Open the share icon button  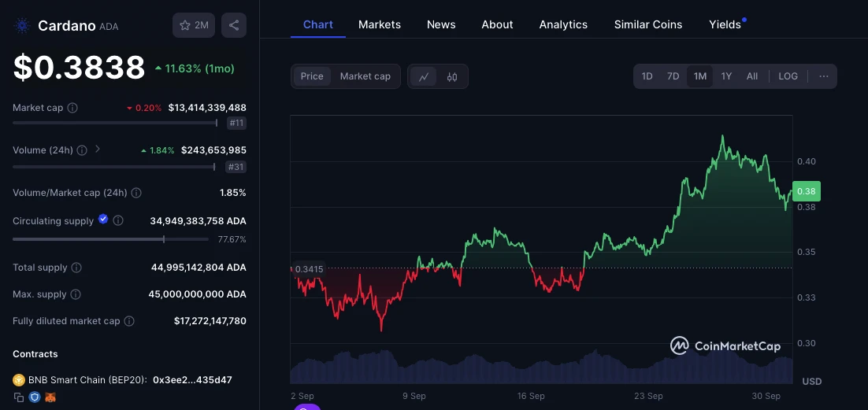234,25
